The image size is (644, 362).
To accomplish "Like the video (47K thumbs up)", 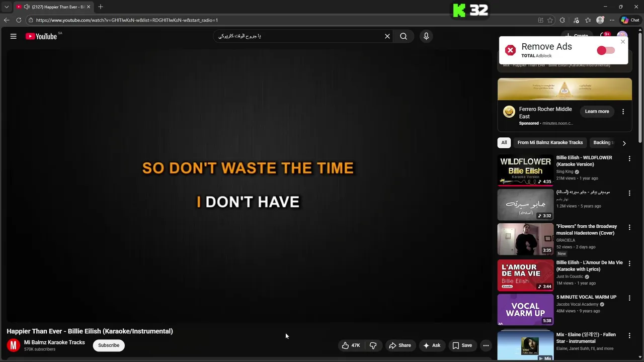I will [x=351, y=345].
